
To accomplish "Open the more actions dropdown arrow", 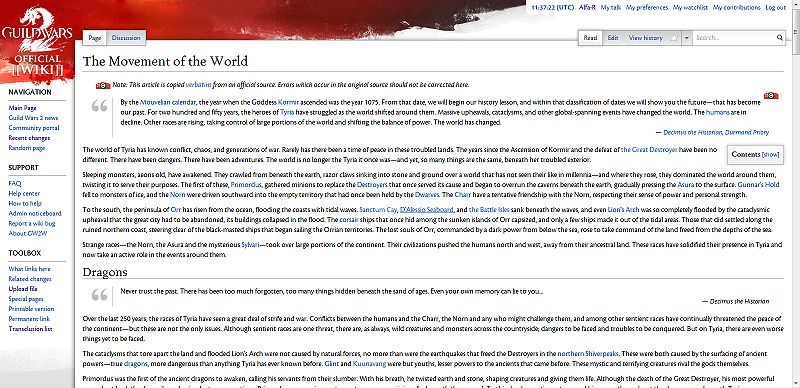I will 687,38.
